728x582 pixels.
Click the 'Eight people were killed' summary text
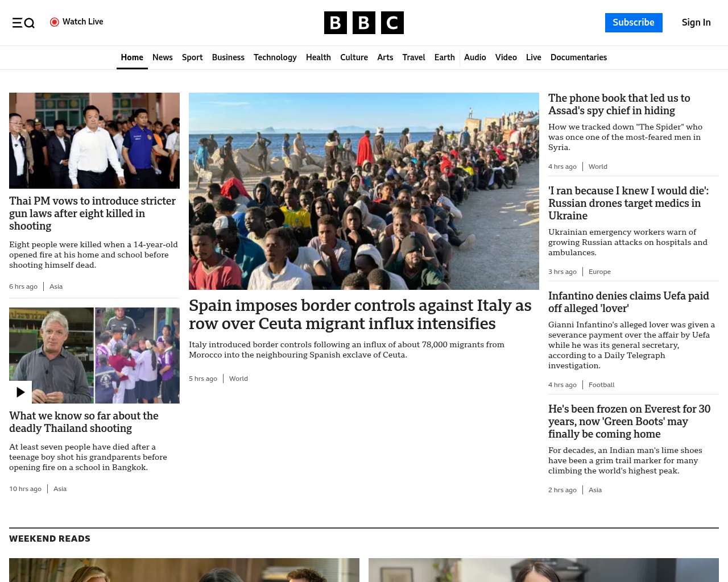coord(93,255)
